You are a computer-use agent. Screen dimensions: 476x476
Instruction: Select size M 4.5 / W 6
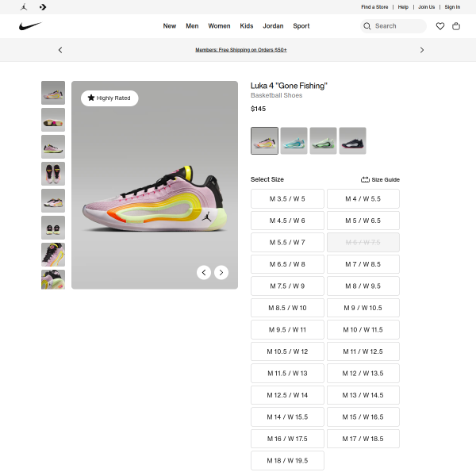point(287,221)
